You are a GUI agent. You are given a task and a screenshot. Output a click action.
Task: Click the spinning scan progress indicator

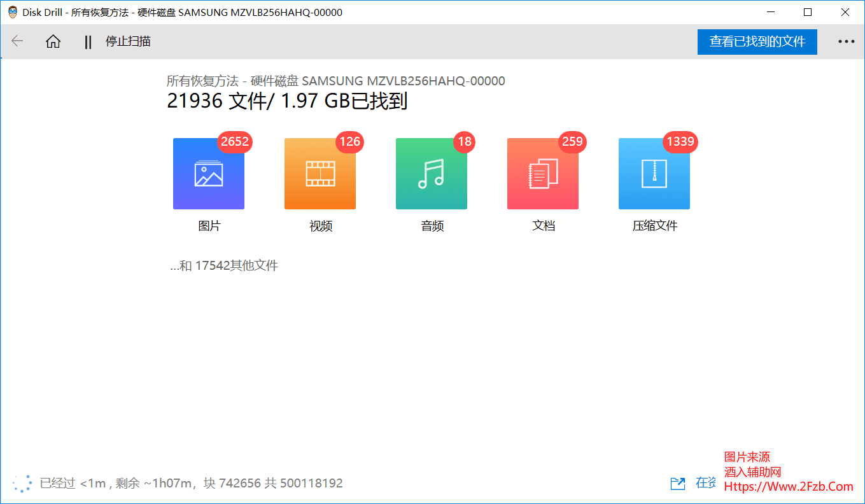(x=22, y=484)
